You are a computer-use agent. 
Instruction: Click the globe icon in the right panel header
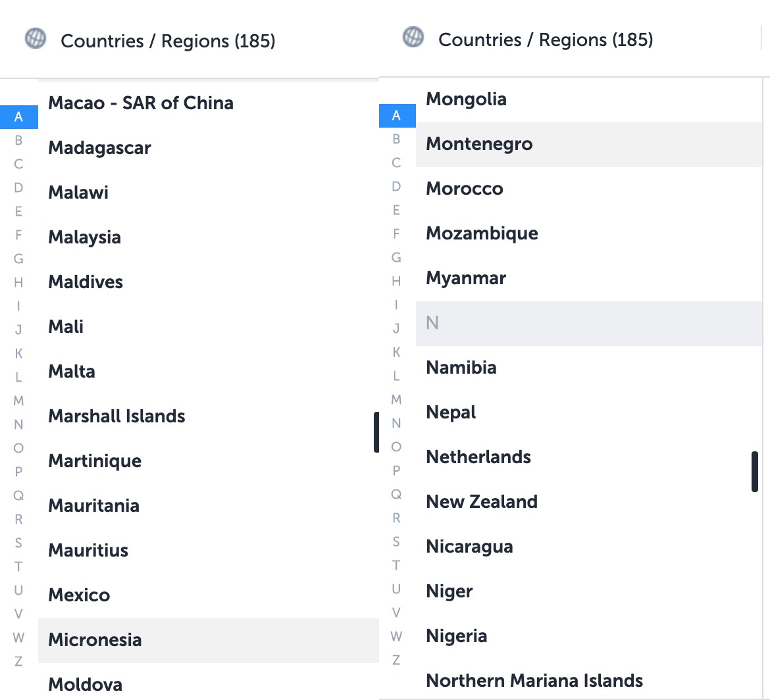click(x=413, y=37)
